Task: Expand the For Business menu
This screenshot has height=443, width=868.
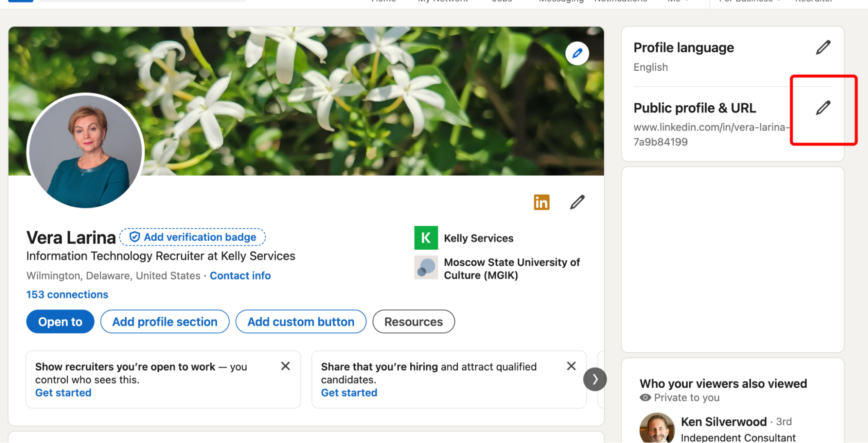Action: coord(749,1)
